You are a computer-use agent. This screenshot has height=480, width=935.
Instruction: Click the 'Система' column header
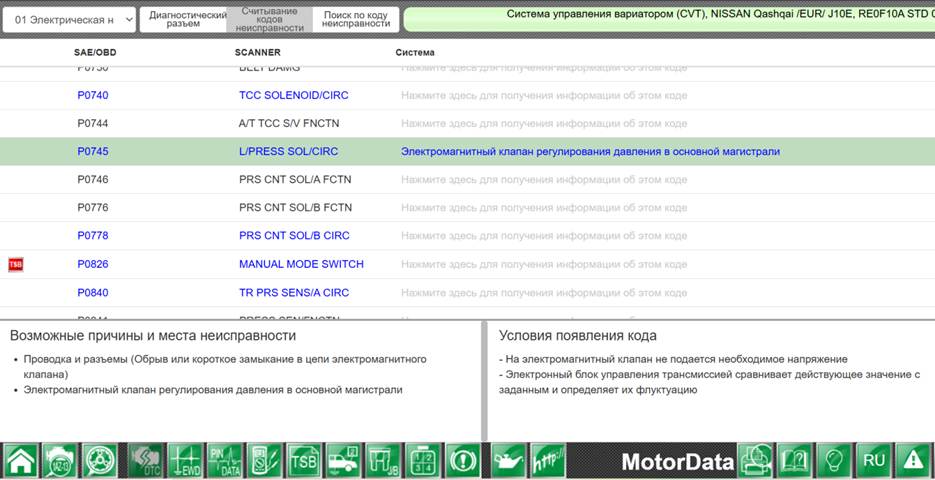tap(415, 52)
